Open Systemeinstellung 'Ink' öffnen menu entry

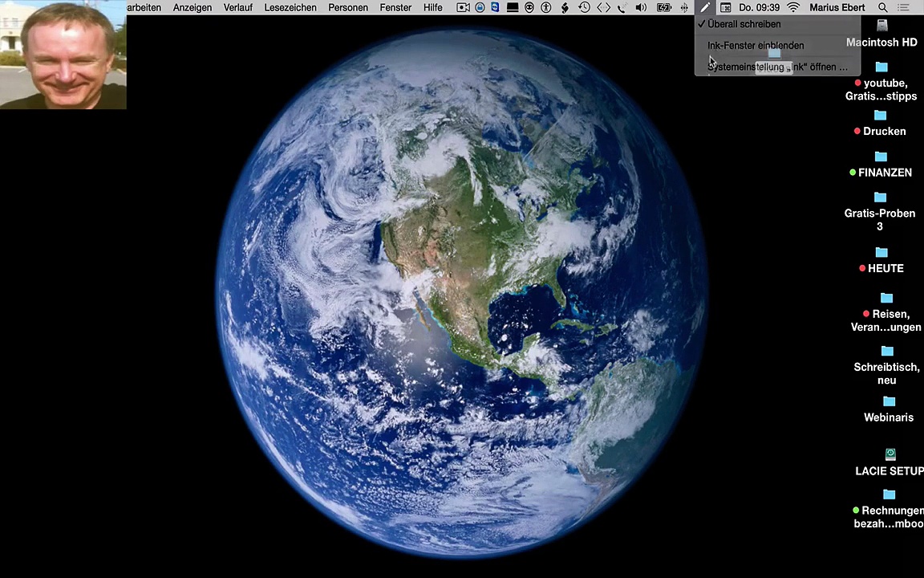[777, 67]
